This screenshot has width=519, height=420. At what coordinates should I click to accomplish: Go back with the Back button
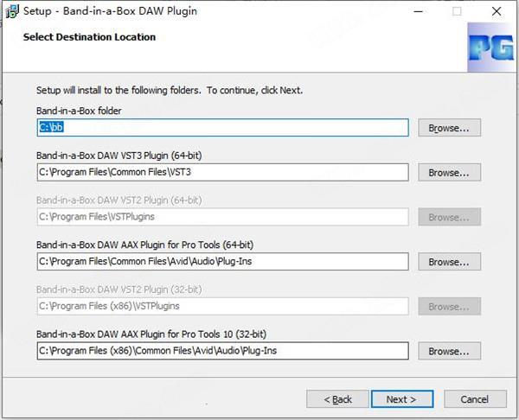(337, 399)
